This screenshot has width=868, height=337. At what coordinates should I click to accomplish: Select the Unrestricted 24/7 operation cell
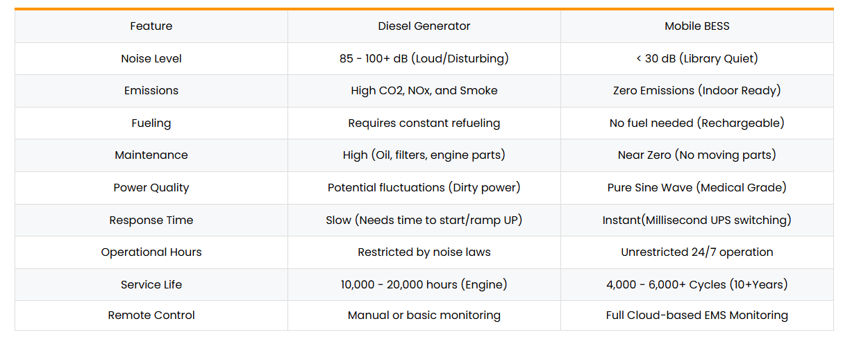point(697,252)
